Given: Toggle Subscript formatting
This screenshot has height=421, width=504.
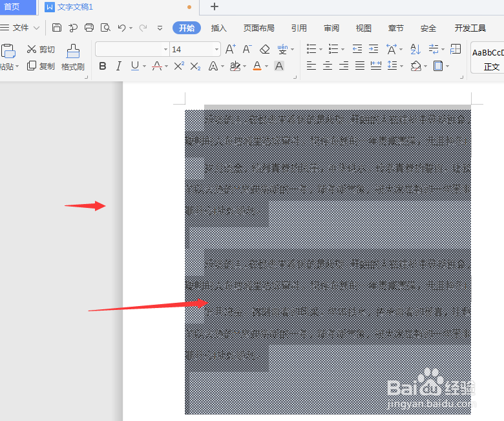Looking at the screenshot, I should pyautogui.click(x=195, y=67).
